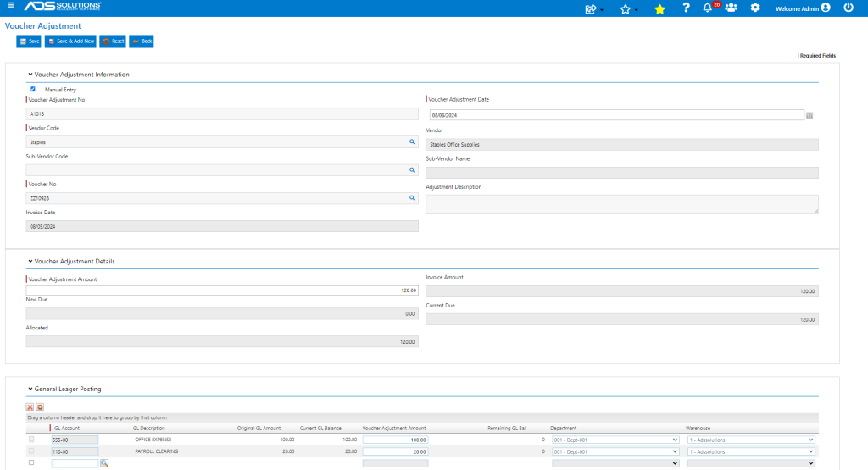Viewport: 868px width, 470px height.
Task: Click the 555-00 GL account box
Action: click(75, 440)
